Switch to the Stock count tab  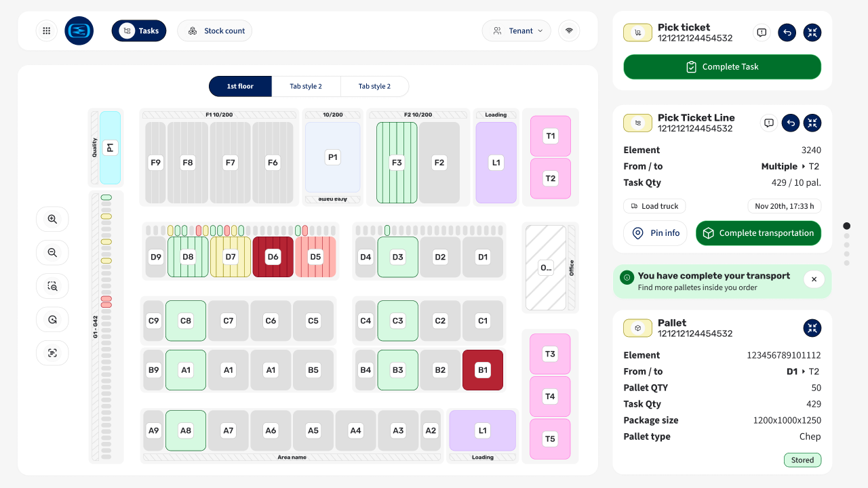[x=215, y=30]
